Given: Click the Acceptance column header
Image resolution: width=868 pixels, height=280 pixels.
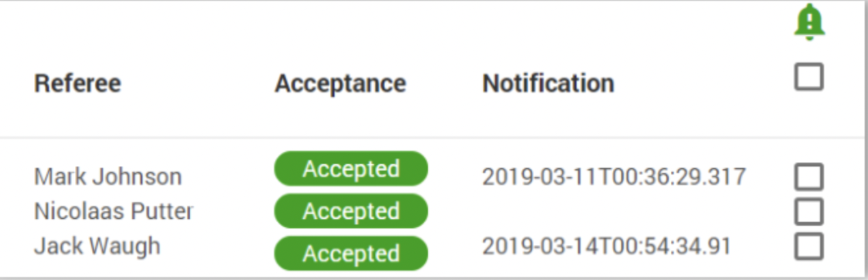Looking at the screenshot, I should (x=340, y=83).
